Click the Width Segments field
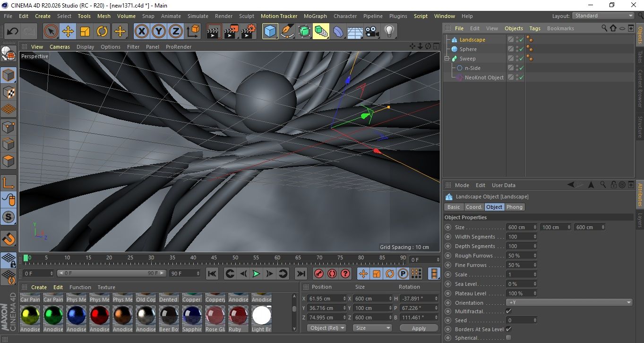The height and width of the screenshot is (343, 644). click(522, 237)
